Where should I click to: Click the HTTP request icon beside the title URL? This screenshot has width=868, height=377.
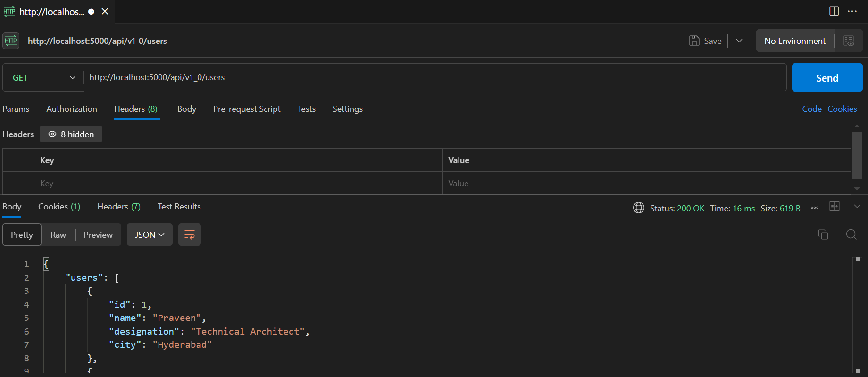[11, 41]
